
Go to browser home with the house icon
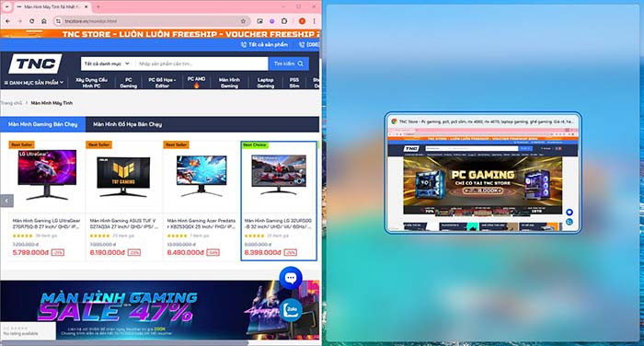[44, 21]
